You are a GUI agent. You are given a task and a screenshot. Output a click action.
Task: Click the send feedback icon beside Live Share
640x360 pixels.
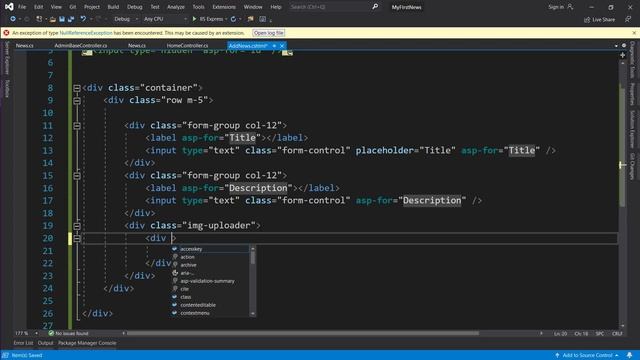pos(628,19)
